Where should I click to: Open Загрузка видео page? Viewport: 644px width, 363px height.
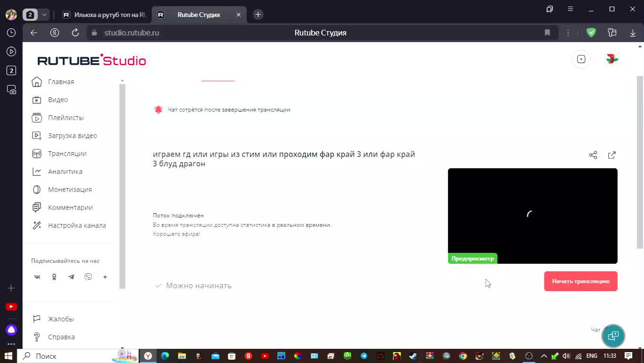64,136
